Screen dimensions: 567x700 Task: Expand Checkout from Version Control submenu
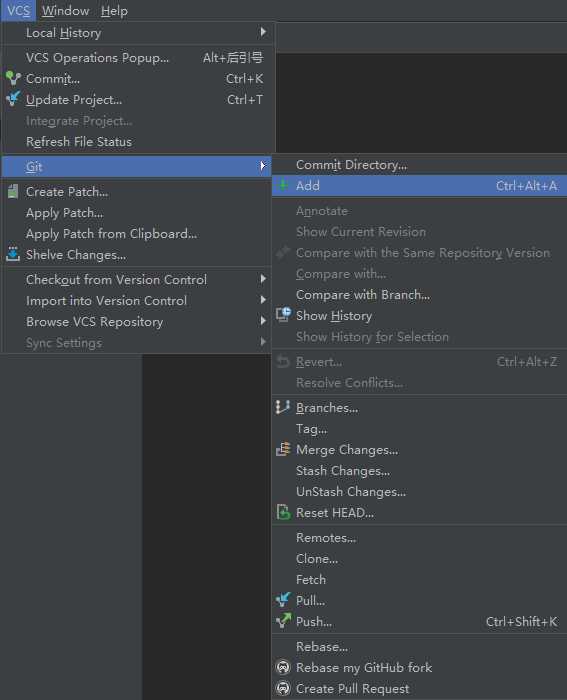[x=263, y=279]
